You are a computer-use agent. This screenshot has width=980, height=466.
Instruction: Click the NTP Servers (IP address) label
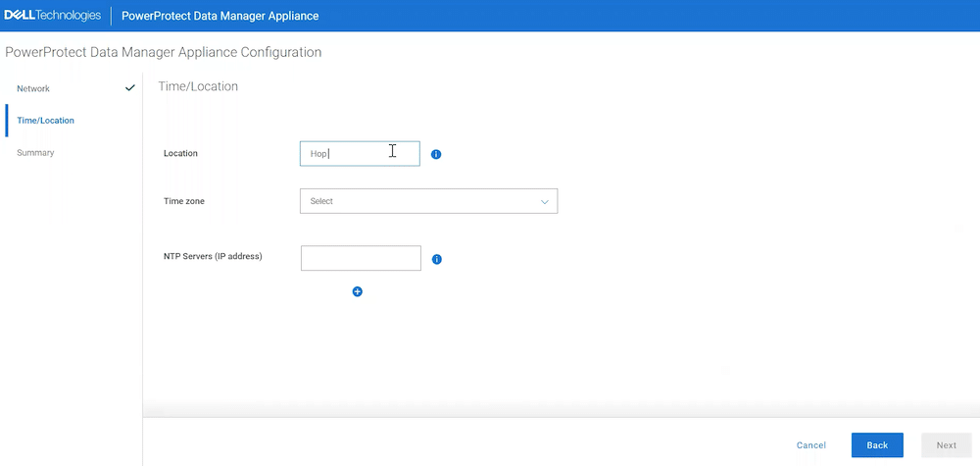pyautogui.click(x=213, y=256)
